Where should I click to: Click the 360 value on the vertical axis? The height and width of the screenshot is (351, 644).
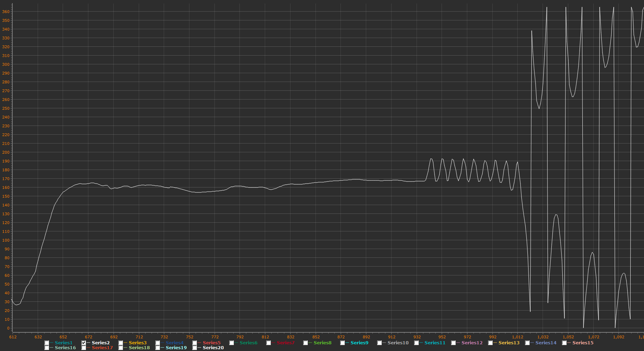click(6, 12)
